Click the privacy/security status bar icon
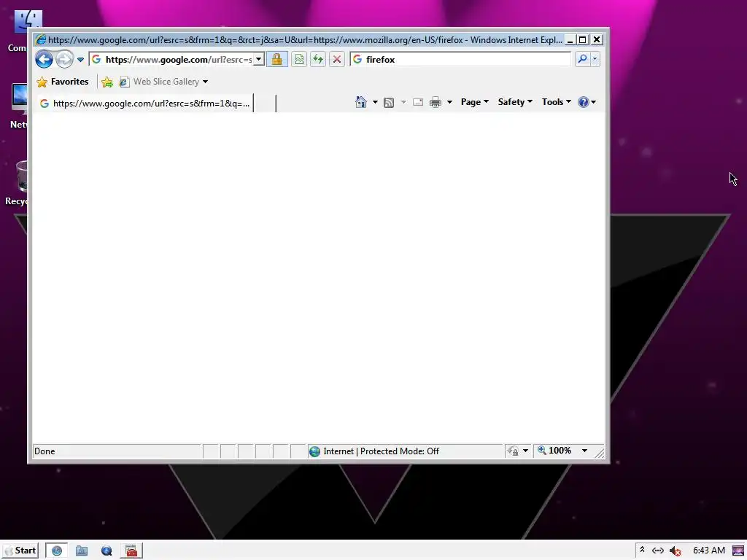The image size is (747, 560). click(513, 451)
